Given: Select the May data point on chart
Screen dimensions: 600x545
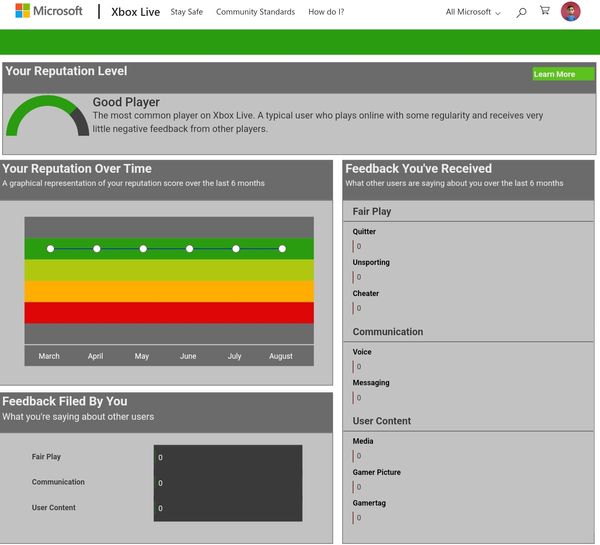Looking at the screenshot, I should [143, 249].
